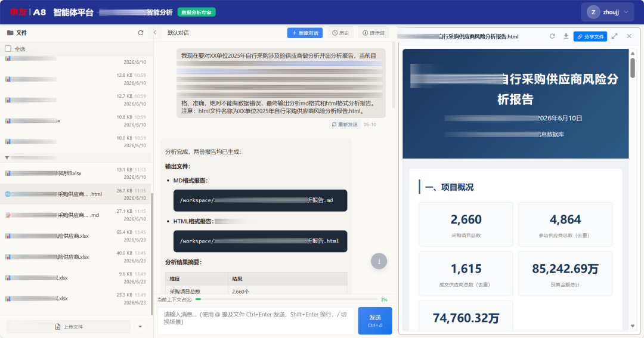
Task: Click the 4,864 参与供应商总数 card
Action: [x=565, y=224]
